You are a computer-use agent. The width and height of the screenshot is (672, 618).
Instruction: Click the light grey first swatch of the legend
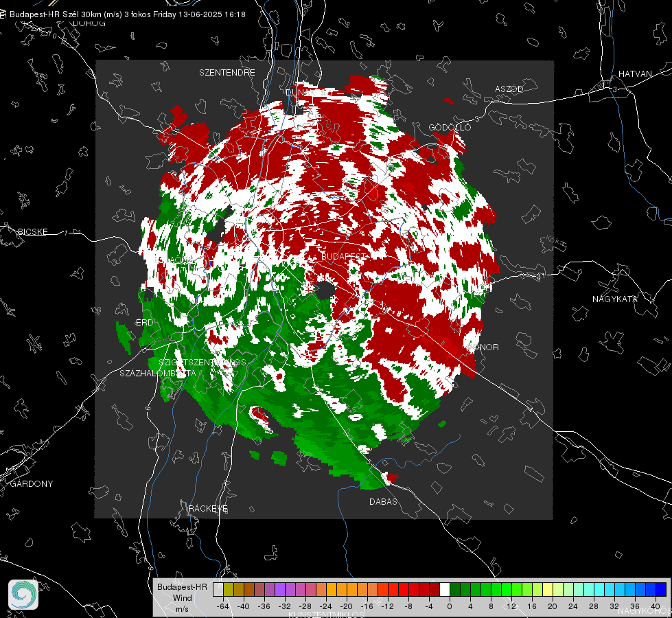tap(218, 590)
